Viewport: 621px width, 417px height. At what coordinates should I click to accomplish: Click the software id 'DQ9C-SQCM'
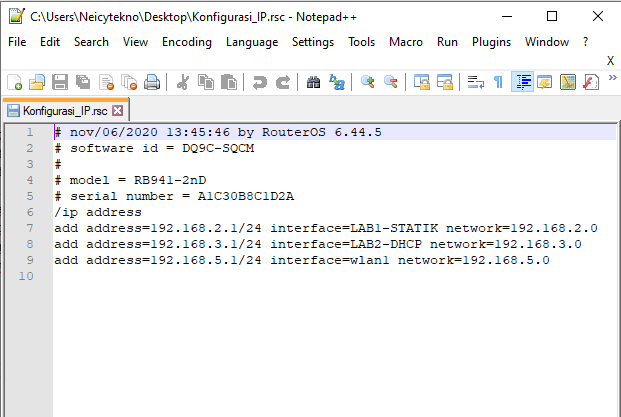coord(218,148)
